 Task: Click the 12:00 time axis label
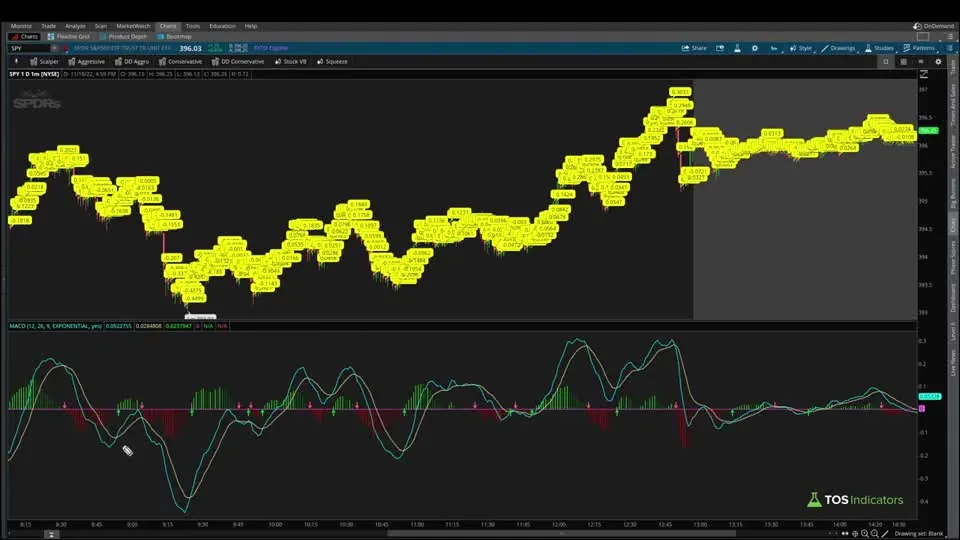coord(558,525)
